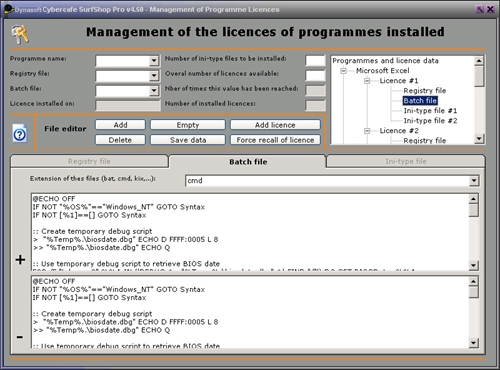Collapse the Licence #1 tree node

coord(367,81)
